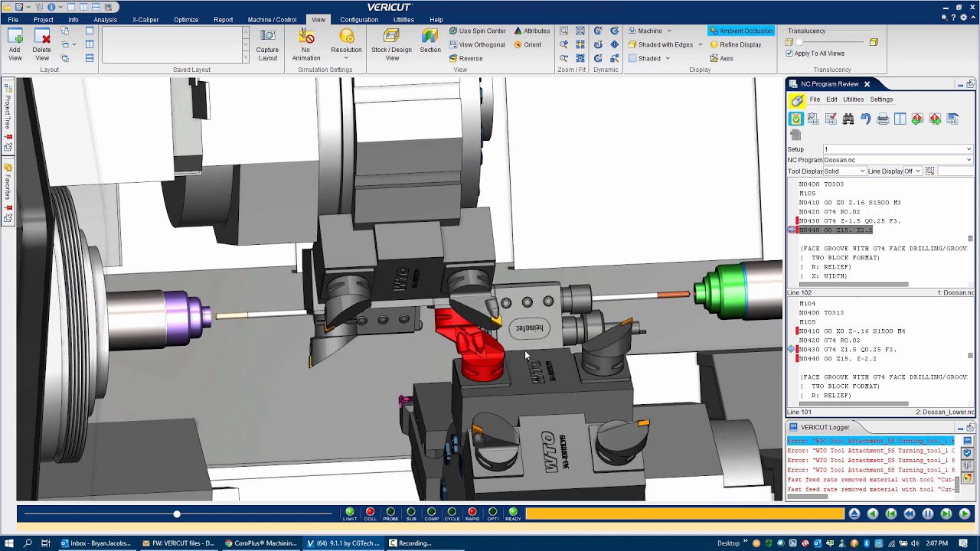This screenshot has height=551, width=980.
Task: Jump to next error icon in NC Program Review
Action: point(935,119)
